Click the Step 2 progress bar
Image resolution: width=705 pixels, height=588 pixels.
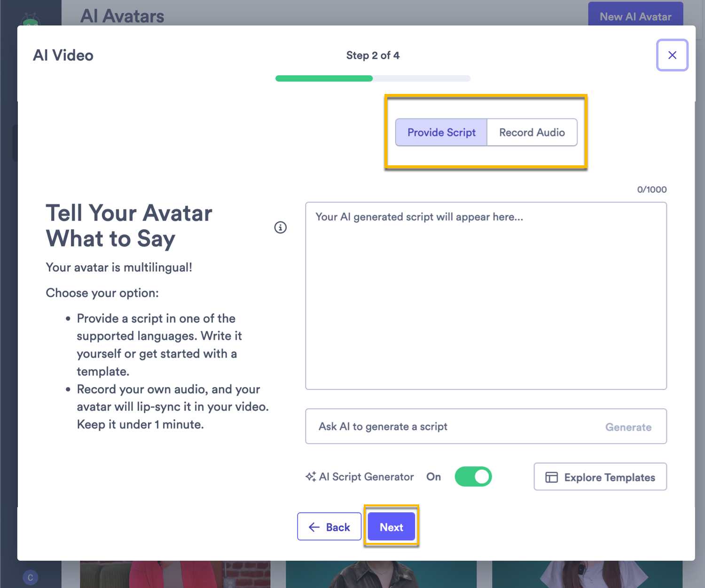[372, 78]
